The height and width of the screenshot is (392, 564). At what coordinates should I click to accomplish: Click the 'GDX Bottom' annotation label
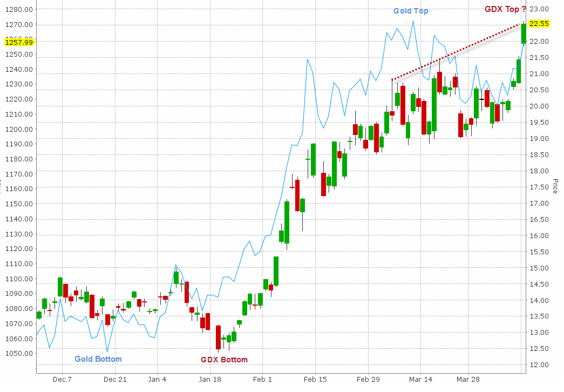224,360
